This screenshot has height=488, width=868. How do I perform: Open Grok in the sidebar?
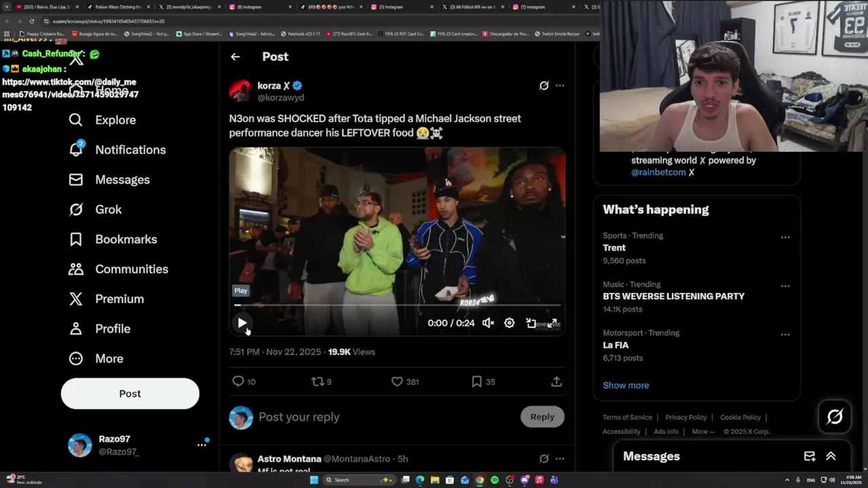pyautogui.click(x=95, y=209)
